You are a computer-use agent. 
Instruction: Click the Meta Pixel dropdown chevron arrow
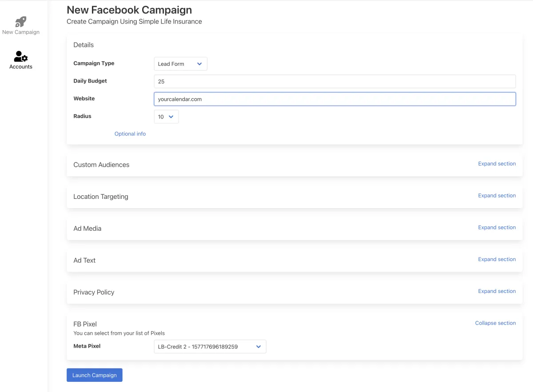pyautogui.click(x=259, y=347)
